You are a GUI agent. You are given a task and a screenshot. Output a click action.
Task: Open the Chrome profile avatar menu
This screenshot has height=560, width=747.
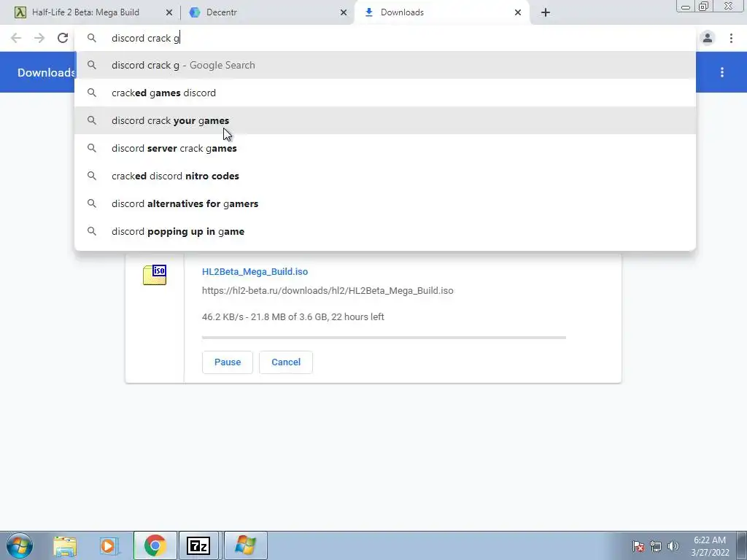(708, 38)
